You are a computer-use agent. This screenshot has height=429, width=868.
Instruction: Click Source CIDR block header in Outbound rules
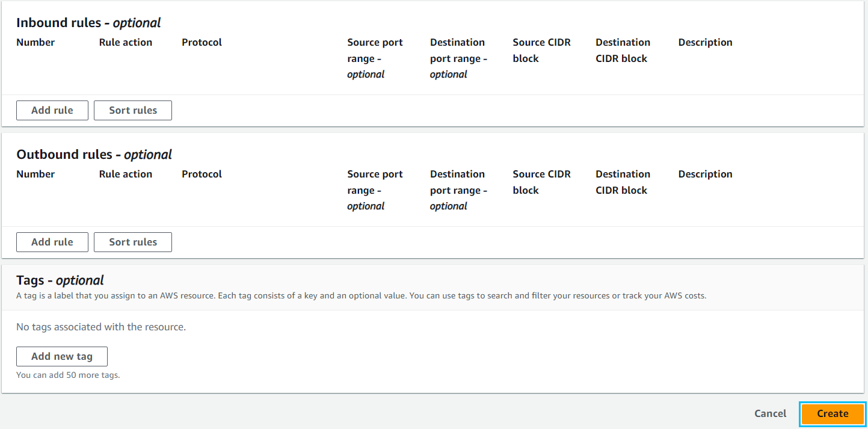(541, 182)
